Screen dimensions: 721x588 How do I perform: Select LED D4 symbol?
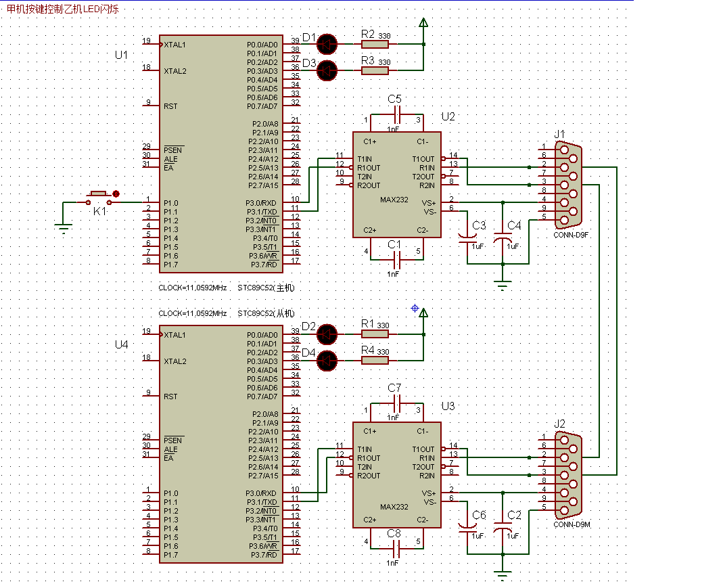(327, 360)
